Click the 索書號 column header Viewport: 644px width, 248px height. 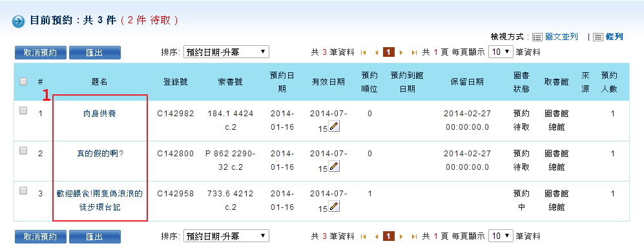[x=230, y=82]
